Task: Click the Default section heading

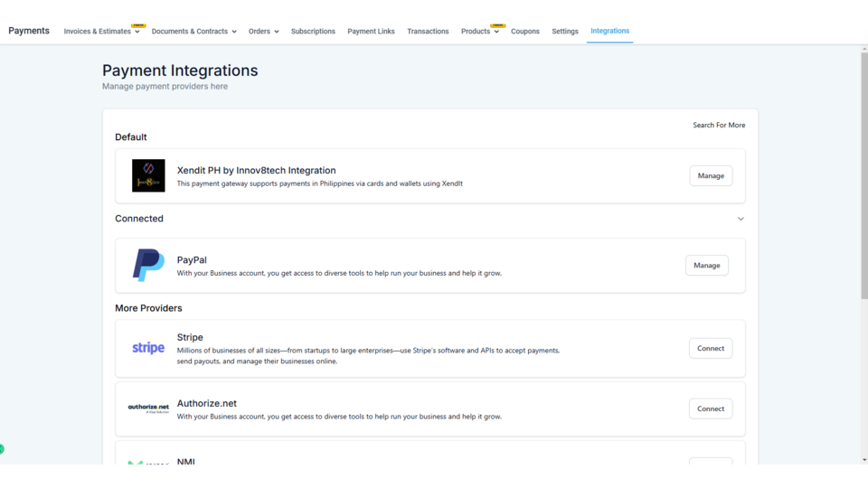Action: pos(130,137)
